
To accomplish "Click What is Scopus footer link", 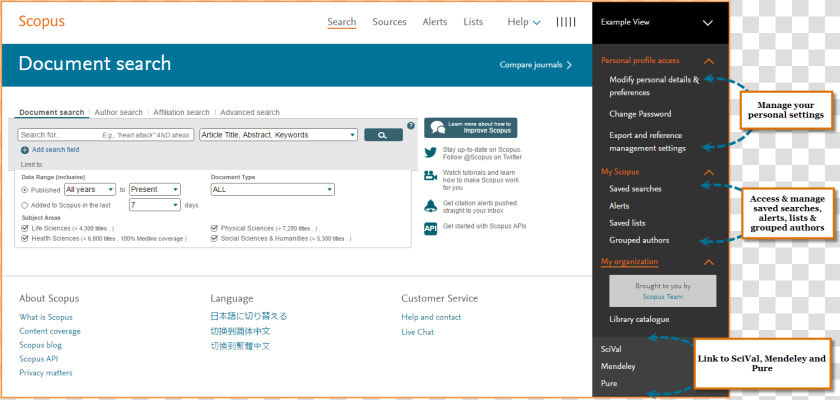I will (46, 318).
